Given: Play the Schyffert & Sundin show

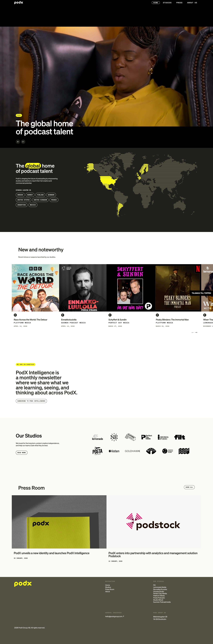Looking at the screenshot, I should [x=110, y=315].
